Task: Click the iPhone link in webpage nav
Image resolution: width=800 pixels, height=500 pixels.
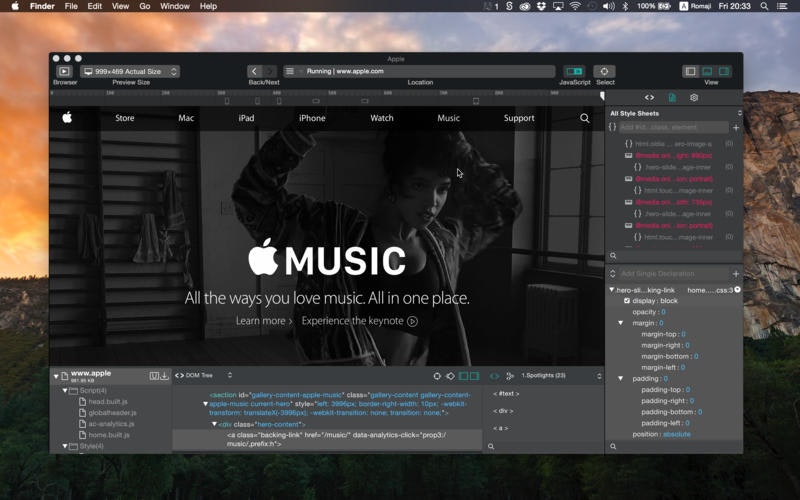Action: pyautogui.click(x=312, y=118)
